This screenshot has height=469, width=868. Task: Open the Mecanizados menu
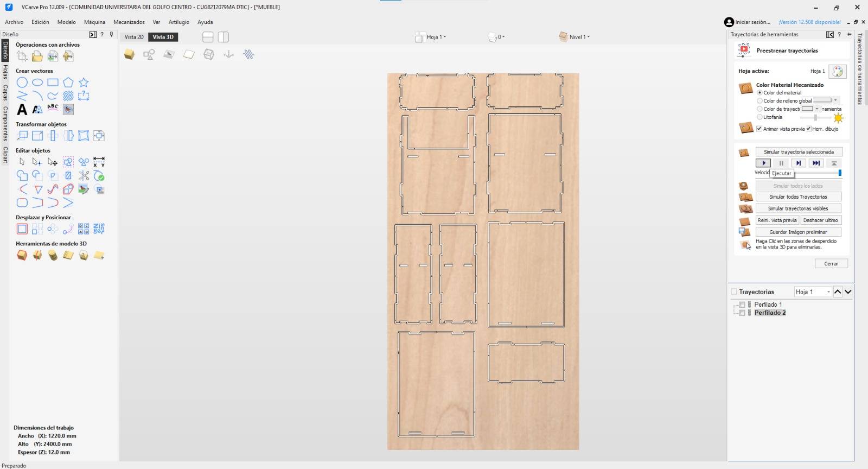[x=129, y=22]
